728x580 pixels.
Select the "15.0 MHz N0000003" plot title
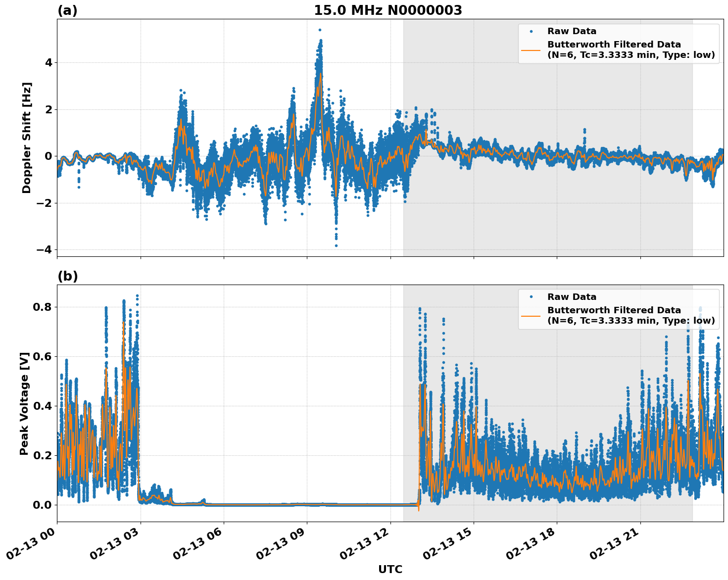[388, 10]
